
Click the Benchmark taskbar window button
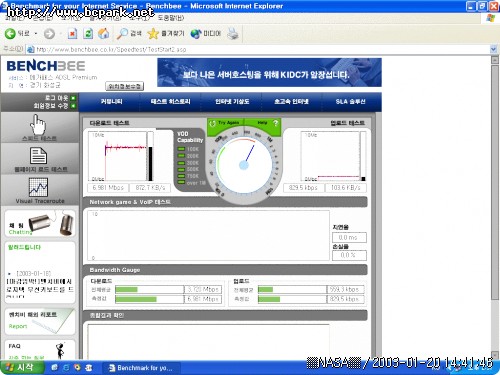pos(141,368)
